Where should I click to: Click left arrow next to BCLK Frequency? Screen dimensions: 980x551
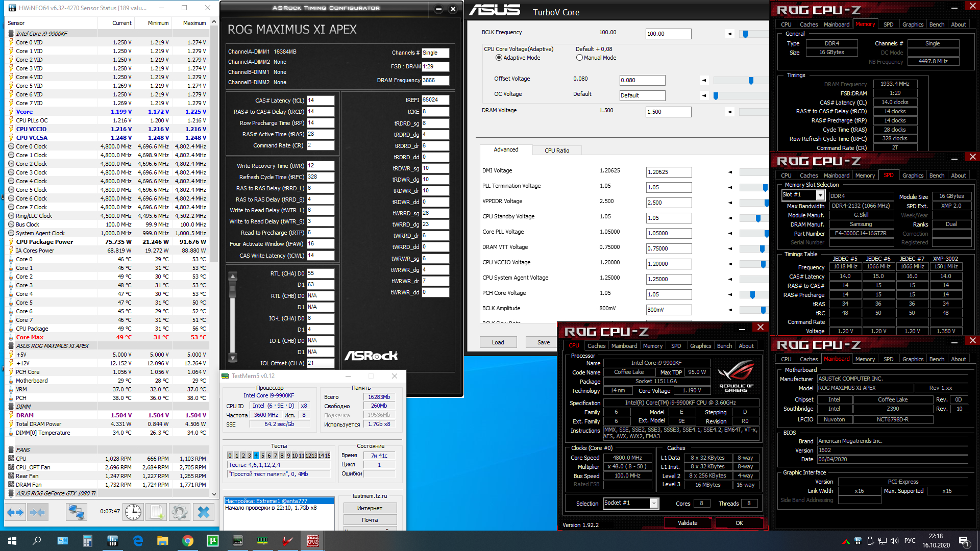(729, 34)
